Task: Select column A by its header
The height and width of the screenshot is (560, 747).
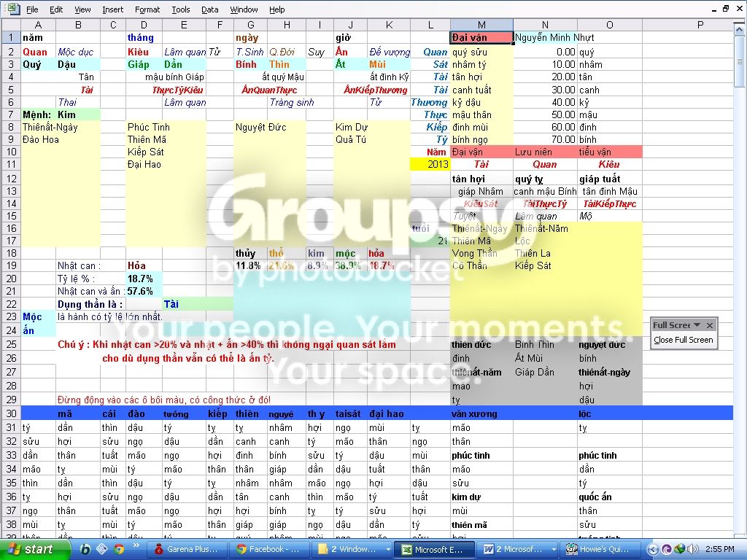Action: (x=38, y=25)
